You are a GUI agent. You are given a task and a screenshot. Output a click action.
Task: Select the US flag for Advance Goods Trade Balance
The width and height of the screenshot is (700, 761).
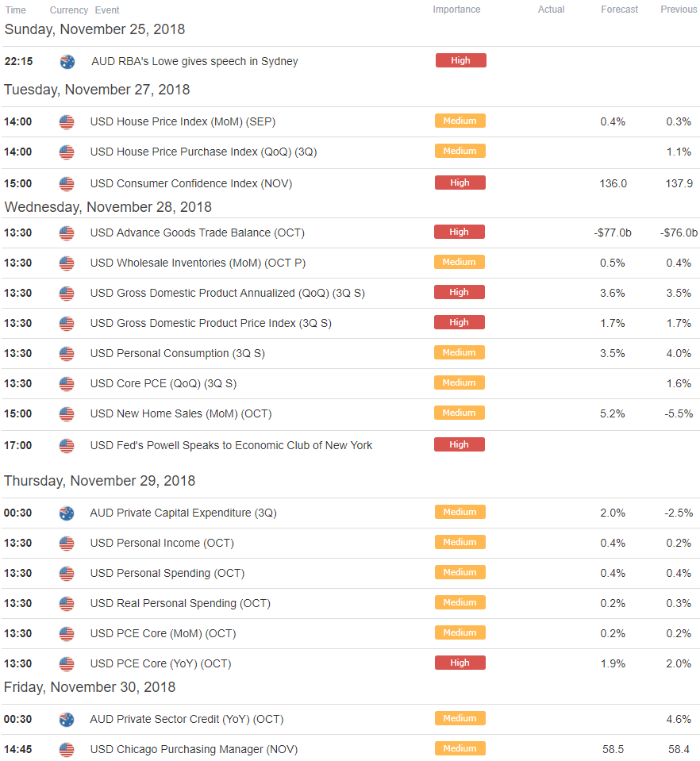click(x=67, y=233)
